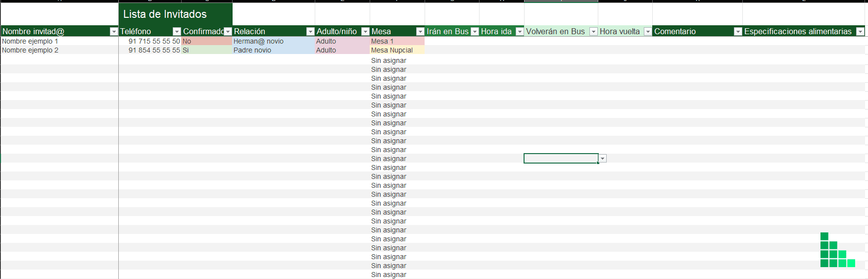Screen dimensions: 868x279
Task: Open the Volverán en Bus filter dropdown
Action: coord(593,32)
